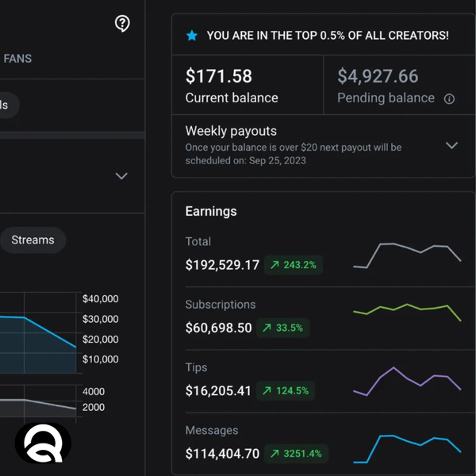Select the Streams filter chip
This screenshot has width=476, height=476.
(x=33, y=240)
